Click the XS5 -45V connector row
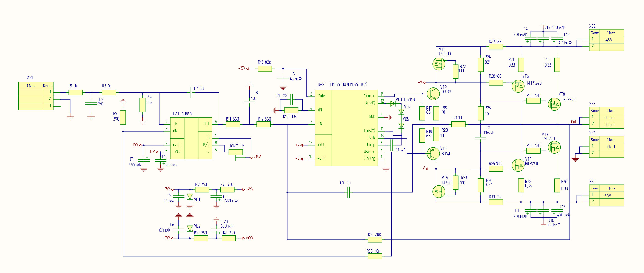 [x=607, y=195]
